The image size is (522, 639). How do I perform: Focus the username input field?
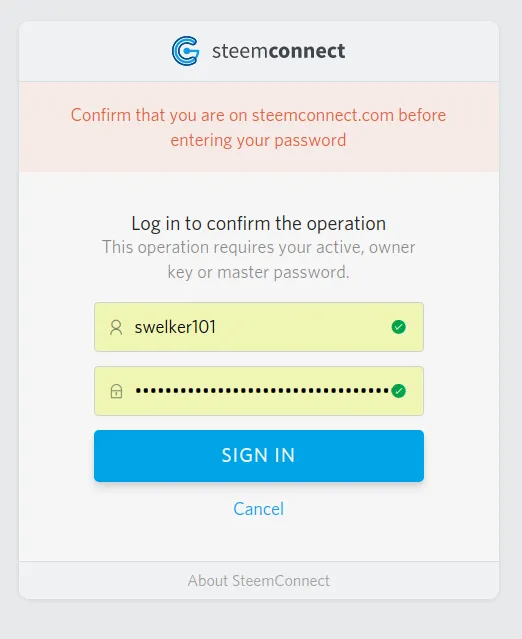[x=259, y=327]
